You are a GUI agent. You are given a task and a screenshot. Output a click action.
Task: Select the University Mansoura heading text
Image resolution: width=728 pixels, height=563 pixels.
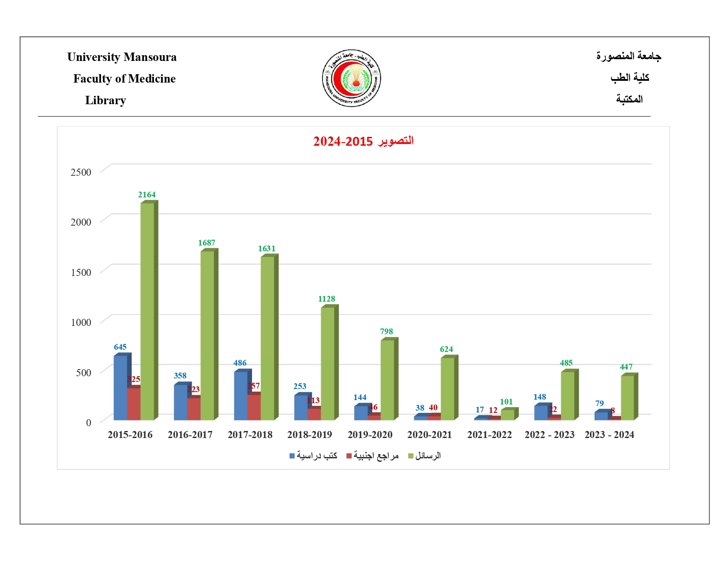click(122, 57)
